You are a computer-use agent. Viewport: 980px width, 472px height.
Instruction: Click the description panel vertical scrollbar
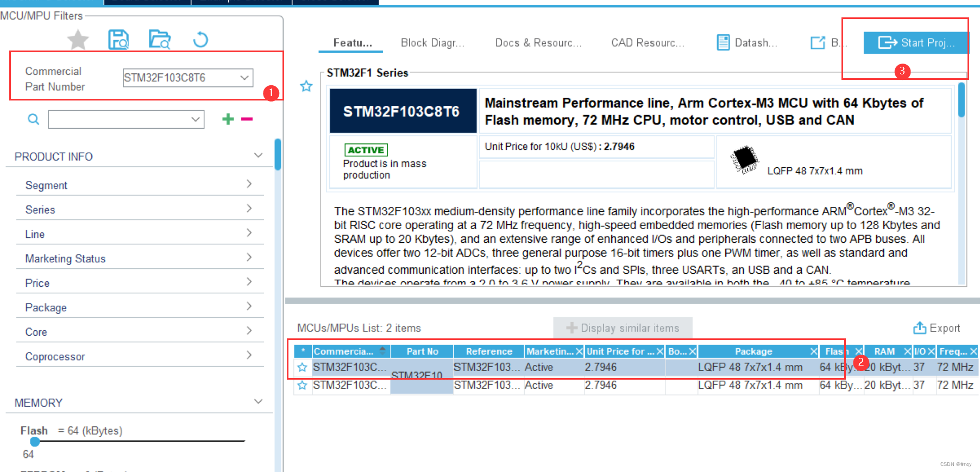coord(962,99)
